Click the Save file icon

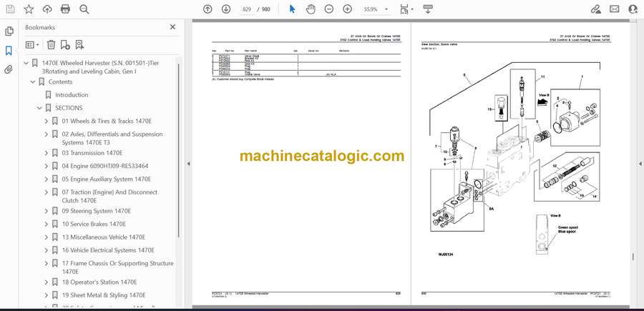click(x=10, y=9)
